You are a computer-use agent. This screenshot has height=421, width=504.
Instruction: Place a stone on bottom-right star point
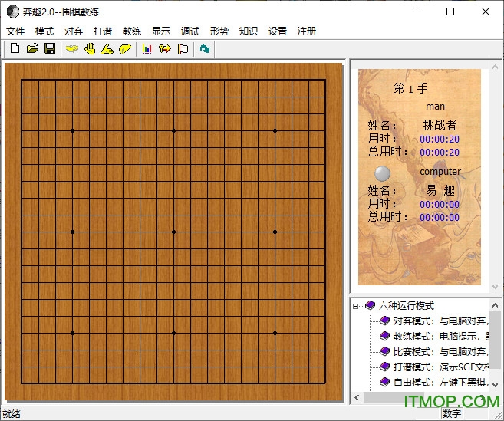[275, 333]
